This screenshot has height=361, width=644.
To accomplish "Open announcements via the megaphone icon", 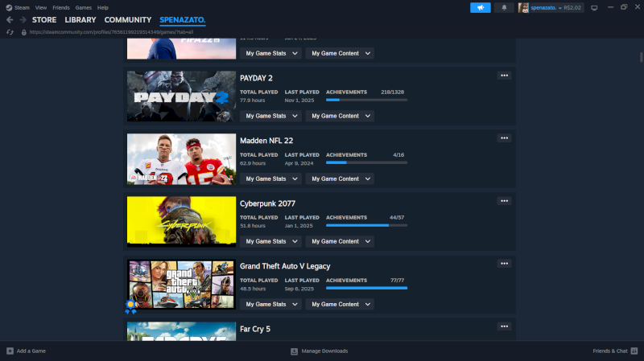I will [x=480, y=7].
